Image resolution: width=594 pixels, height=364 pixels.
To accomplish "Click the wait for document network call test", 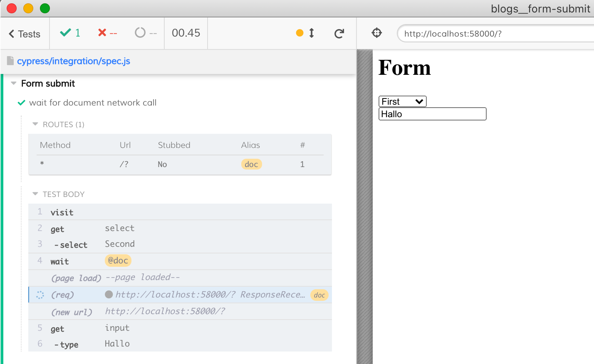I will pyautogui.click(x=92, y=103).
